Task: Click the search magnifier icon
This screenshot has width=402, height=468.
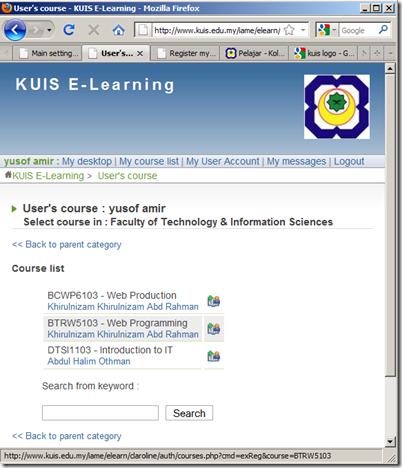Action: (x=383, y=30)
